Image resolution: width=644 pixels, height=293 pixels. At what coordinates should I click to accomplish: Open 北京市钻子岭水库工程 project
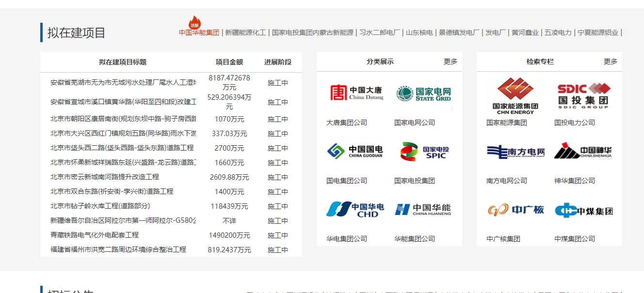point(100,206)
